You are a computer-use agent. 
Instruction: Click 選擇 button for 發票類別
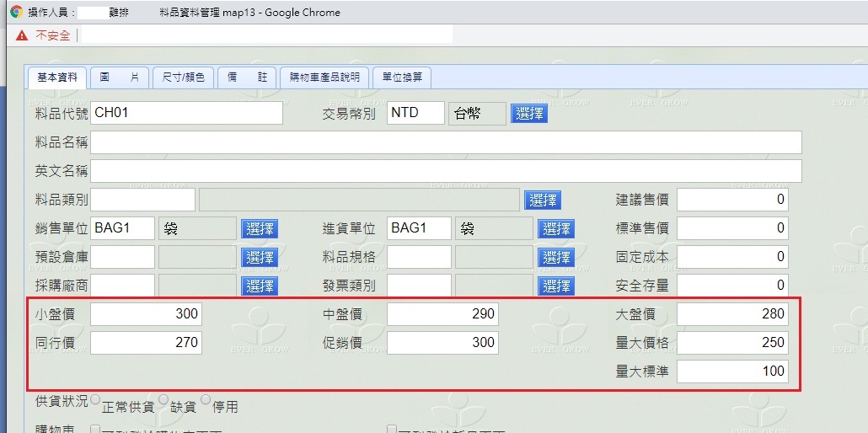point(556,286)
